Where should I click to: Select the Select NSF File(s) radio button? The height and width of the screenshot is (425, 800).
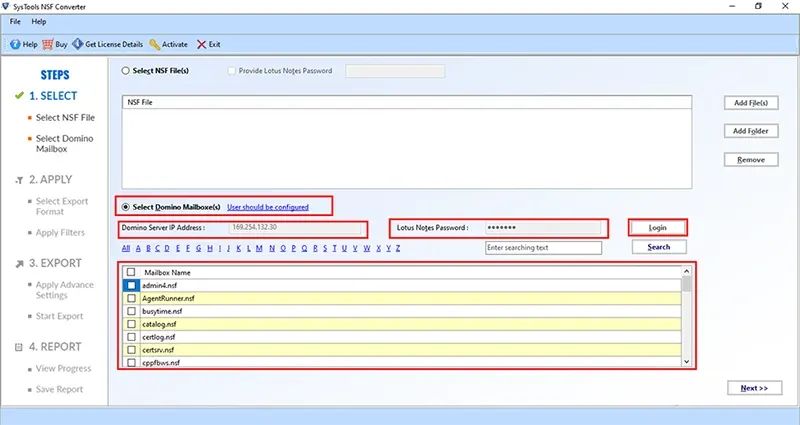pos(125,71)
